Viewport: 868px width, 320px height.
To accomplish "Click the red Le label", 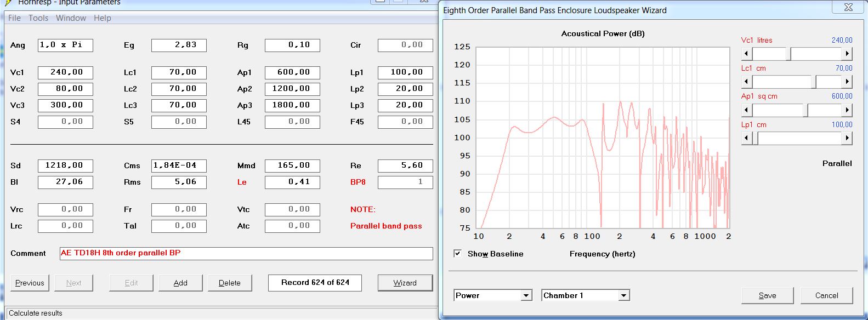I will point(242,182).
